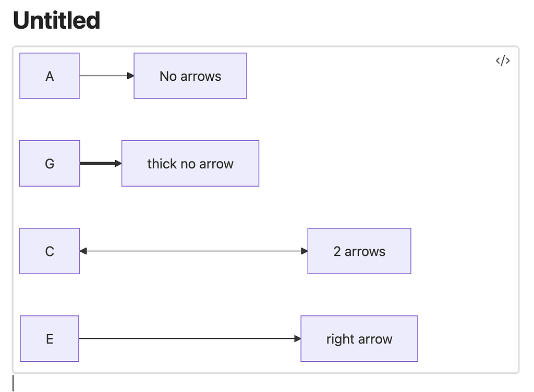Click the 2 arrows node
Image resolution: width=534 pixels, height=392 pixels.
coord(359,251)
